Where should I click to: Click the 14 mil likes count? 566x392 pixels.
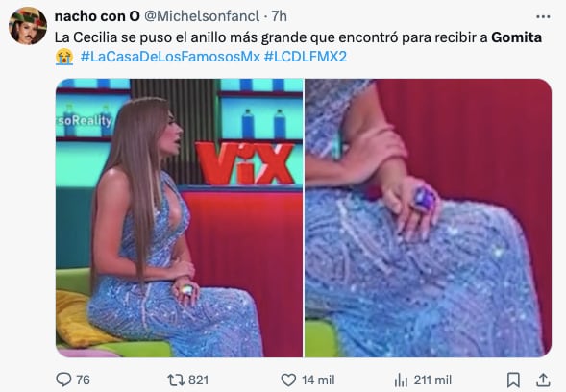(x=318, y=380)
